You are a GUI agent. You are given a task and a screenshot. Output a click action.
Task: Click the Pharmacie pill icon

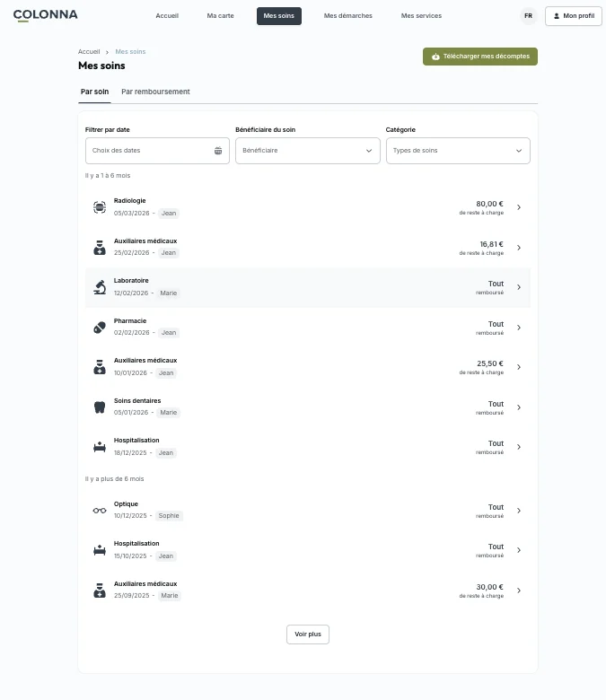[x=100, y=328]
